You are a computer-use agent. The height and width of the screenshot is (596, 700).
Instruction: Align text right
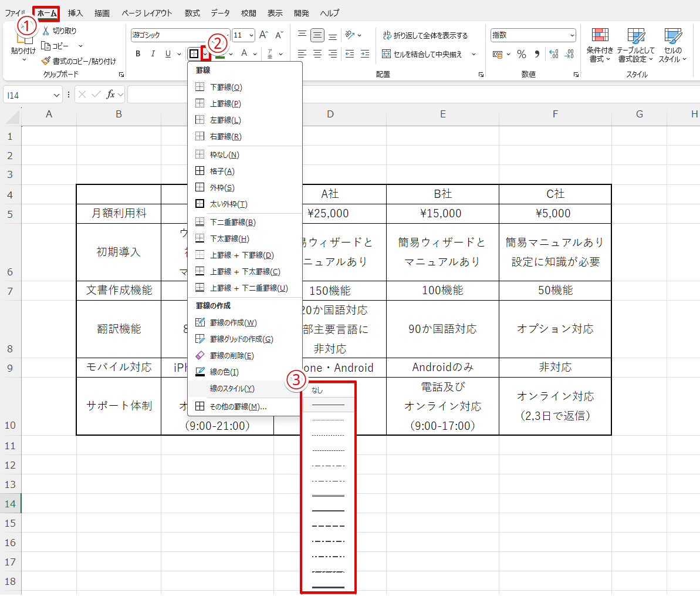coord(333,54)
